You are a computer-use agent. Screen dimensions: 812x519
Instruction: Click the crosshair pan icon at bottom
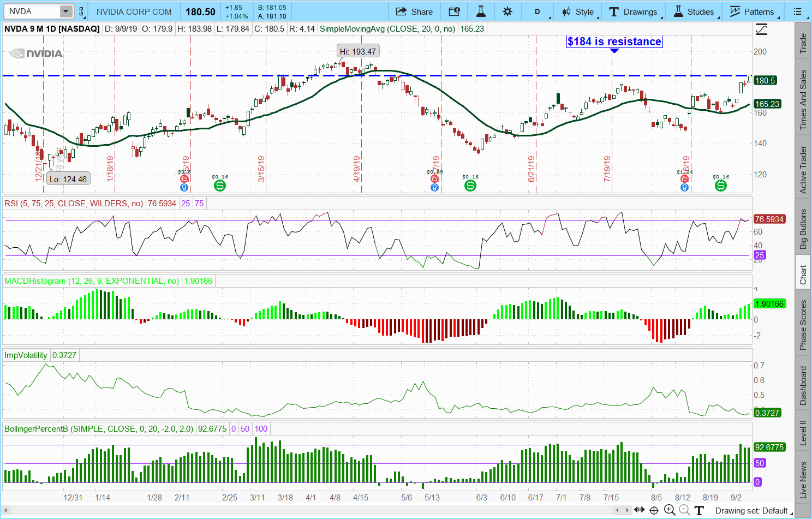click(654, 510)
